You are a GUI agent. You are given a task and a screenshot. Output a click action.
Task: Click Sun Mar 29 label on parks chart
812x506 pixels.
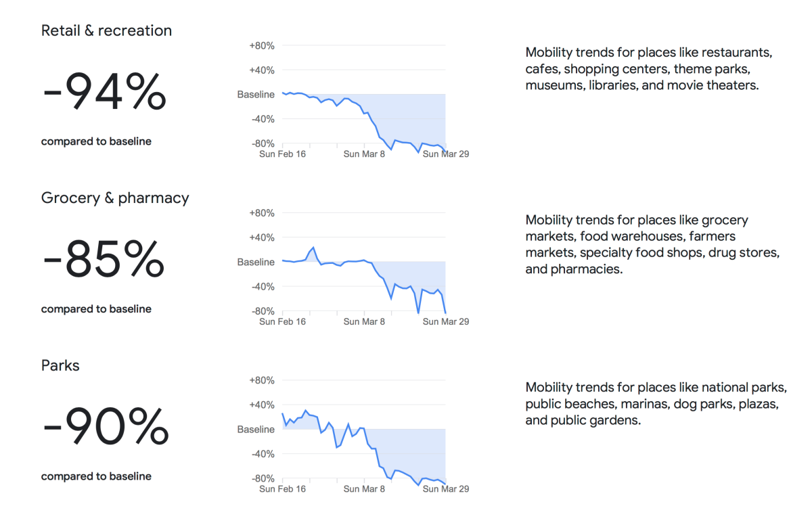click(445, 488)
